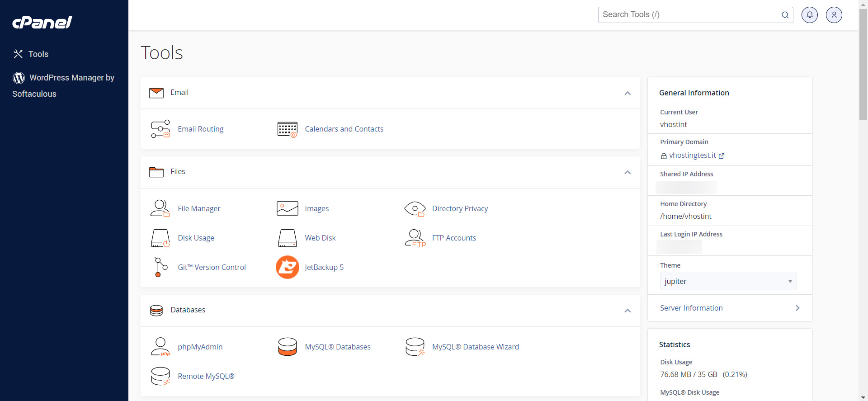
Task: Click the scrollbar down arrow
Action: [863, 397]
